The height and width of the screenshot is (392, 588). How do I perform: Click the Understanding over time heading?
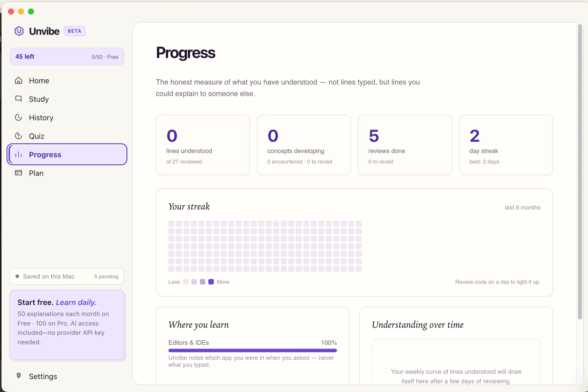(x=418, y=325)
